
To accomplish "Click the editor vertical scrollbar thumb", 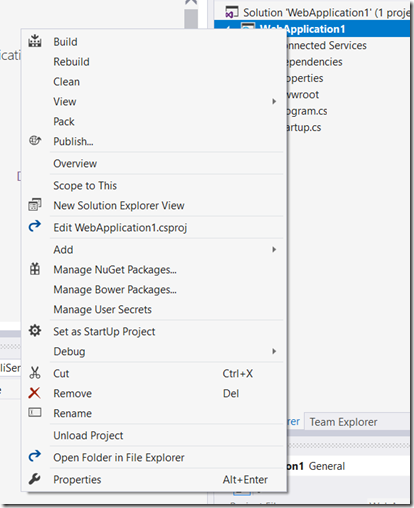I will click(x=191, y=19).
